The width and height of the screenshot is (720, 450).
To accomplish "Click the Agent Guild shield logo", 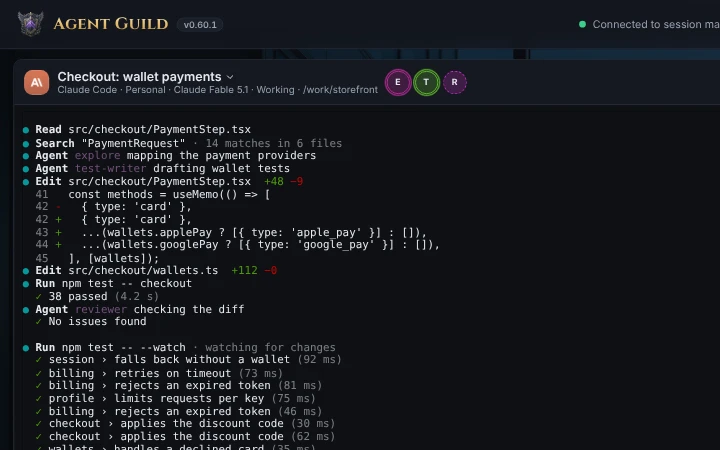I will [30, 23].
